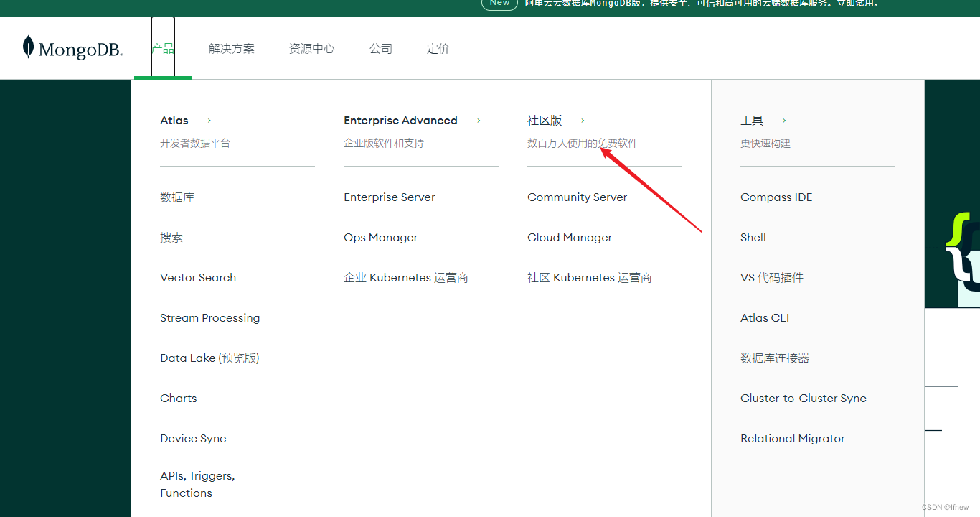Click the 更快速构建 subtitle
This screenshot has width=980, height=517.
click(765, 144)
